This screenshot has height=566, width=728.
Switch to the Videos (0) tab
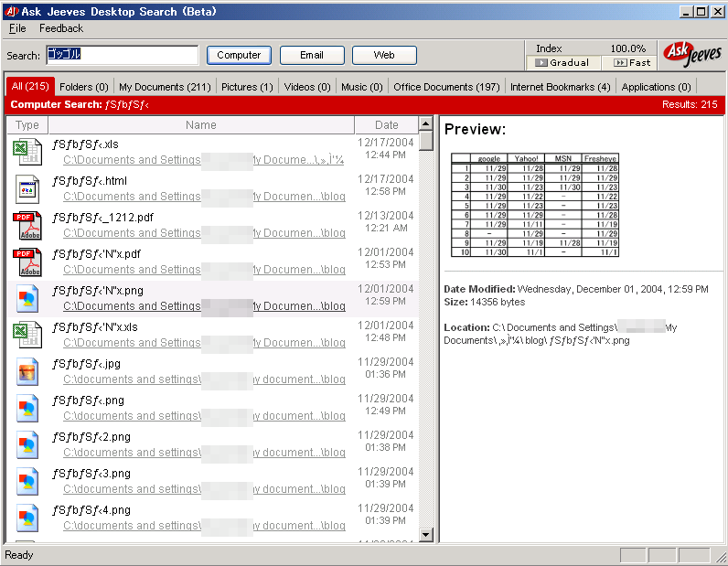coord(307,87)
